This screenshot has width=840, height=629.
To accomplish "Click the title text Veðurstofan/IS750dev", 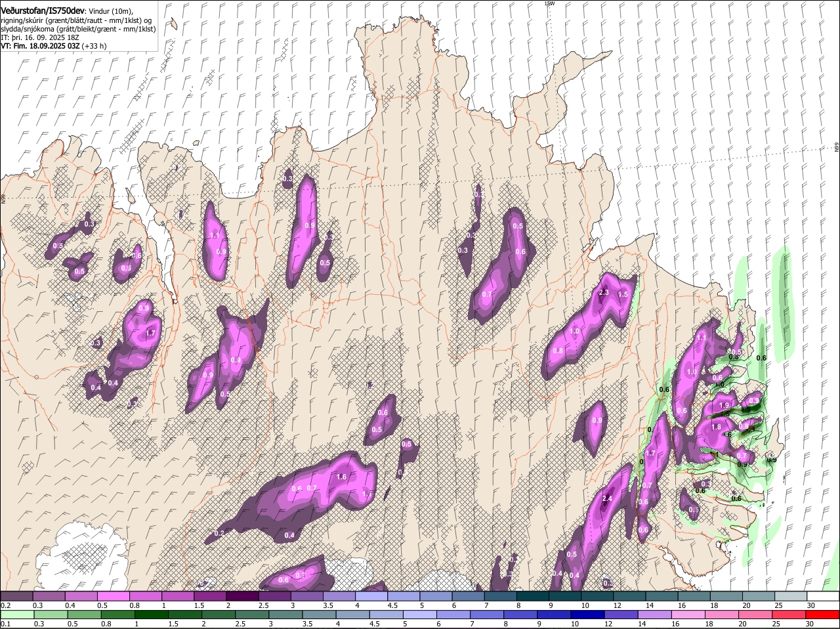I will pos(43,11).
